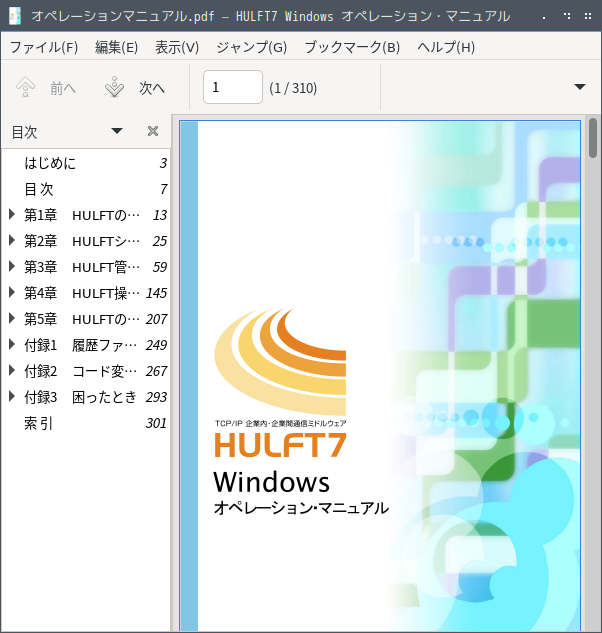Click the HULFT7 logo text on cover page
This screenshot has width=602, height=633.
(x=280, y=444)
